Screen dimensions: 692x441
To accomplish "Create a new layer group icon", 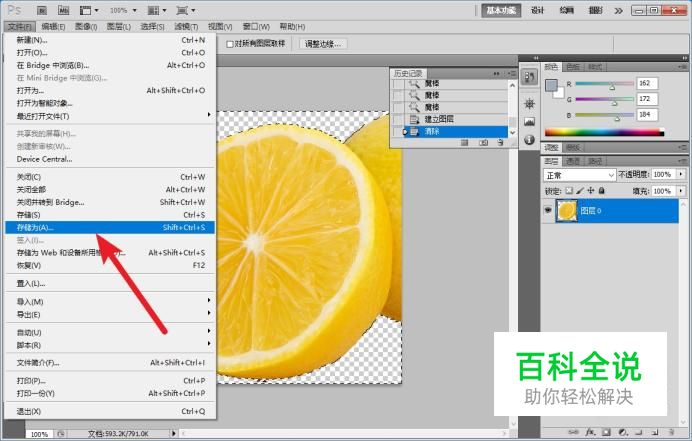I will pyautogui.click(x=639, y=432).
